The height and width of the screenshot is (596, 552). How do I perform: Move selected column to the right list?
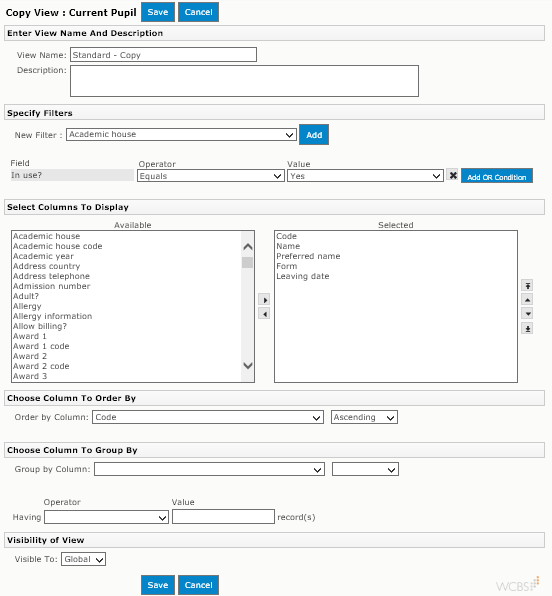coord(264,300)
